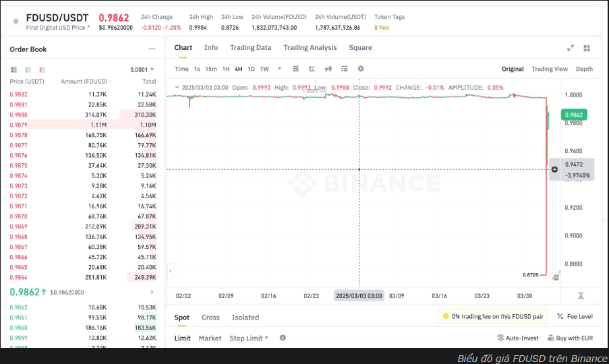
Task: Expand more time intervals dropdown
Action: [x=279, y=69]
